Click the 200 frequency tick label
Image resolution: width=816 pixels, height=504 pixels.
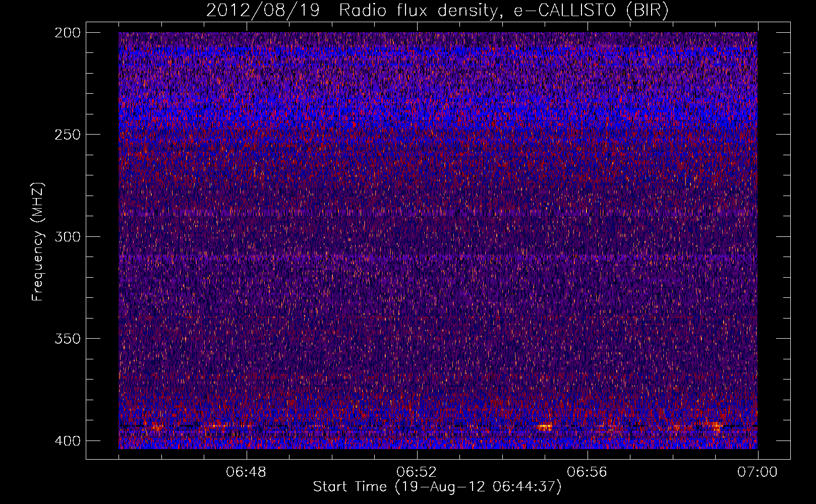(x=67, y=32)
